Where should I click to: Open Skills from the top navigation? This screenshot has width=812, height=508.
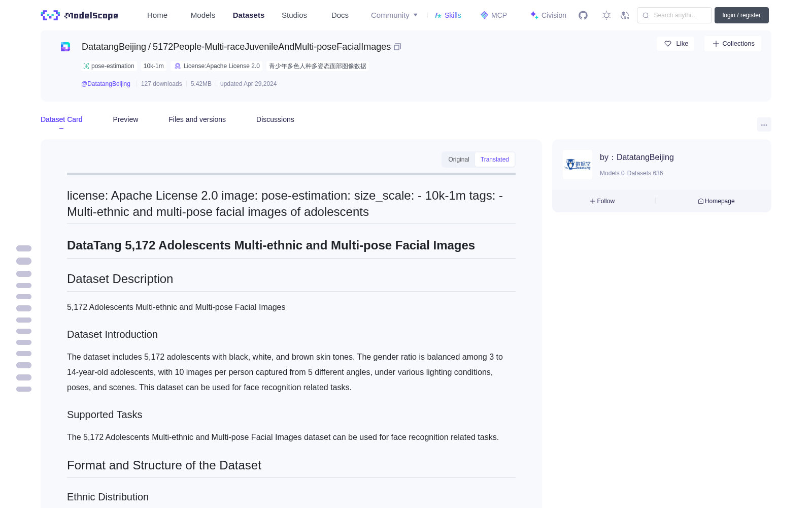448,15
